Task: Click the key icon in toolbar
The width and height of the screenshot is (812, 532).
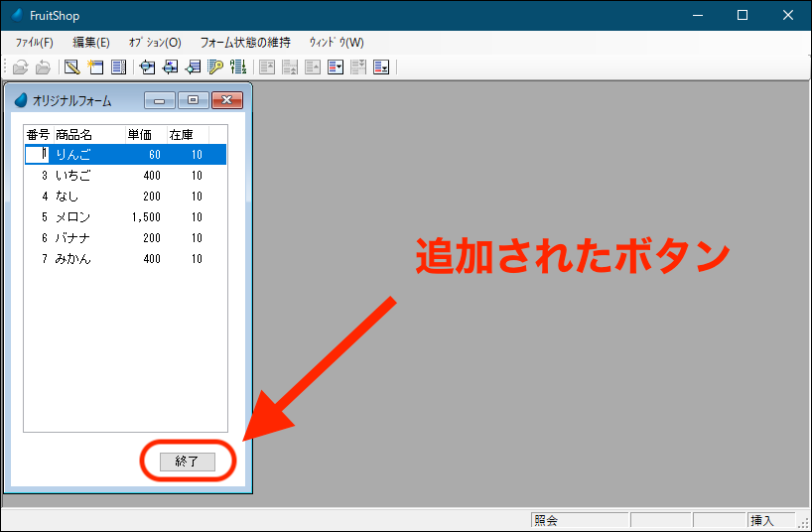Action: click(215, 67)
